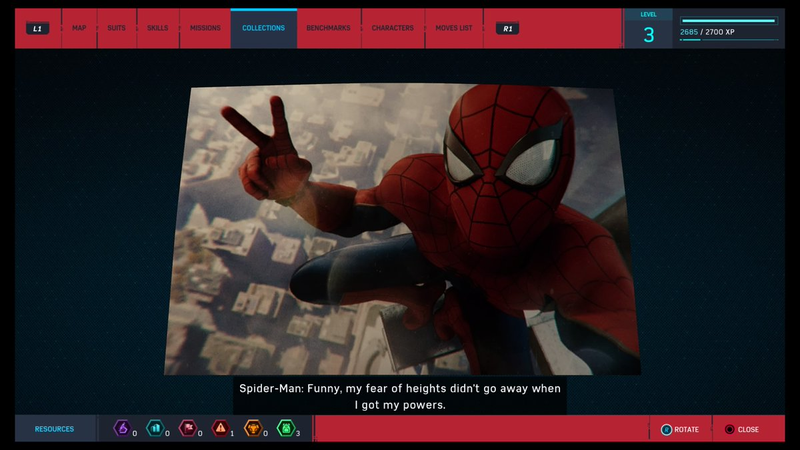This screenshot has width=800, height=450.
Task: Go to the Missions tab
Action: 205,28
